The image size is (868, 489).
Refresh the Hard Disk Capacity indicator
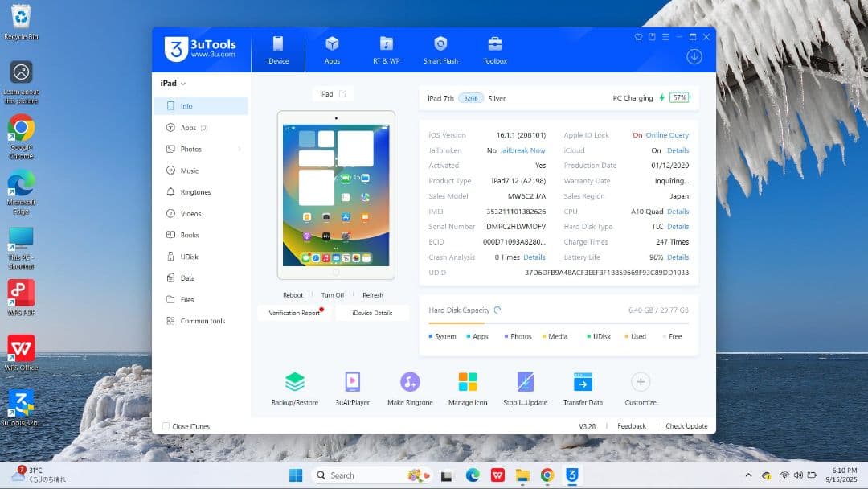pyautogui.click(x=497, y=310)
